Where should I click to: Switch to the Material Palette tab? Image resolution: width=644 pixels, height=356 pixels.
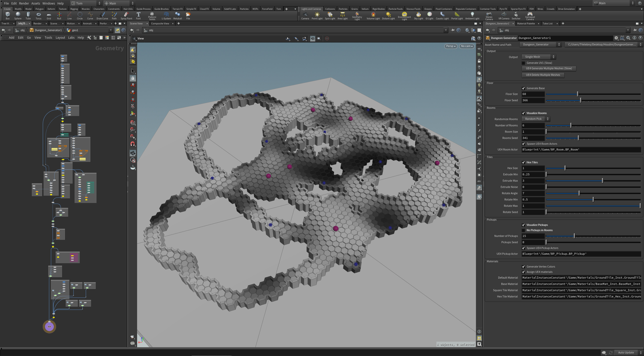(x=526, y=24)
